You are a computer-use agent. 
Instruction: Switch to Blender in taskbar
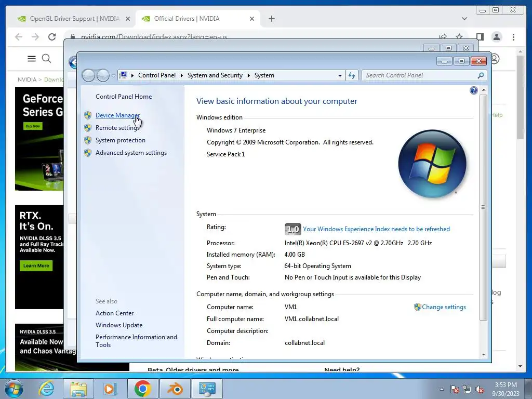coord(175,389)
